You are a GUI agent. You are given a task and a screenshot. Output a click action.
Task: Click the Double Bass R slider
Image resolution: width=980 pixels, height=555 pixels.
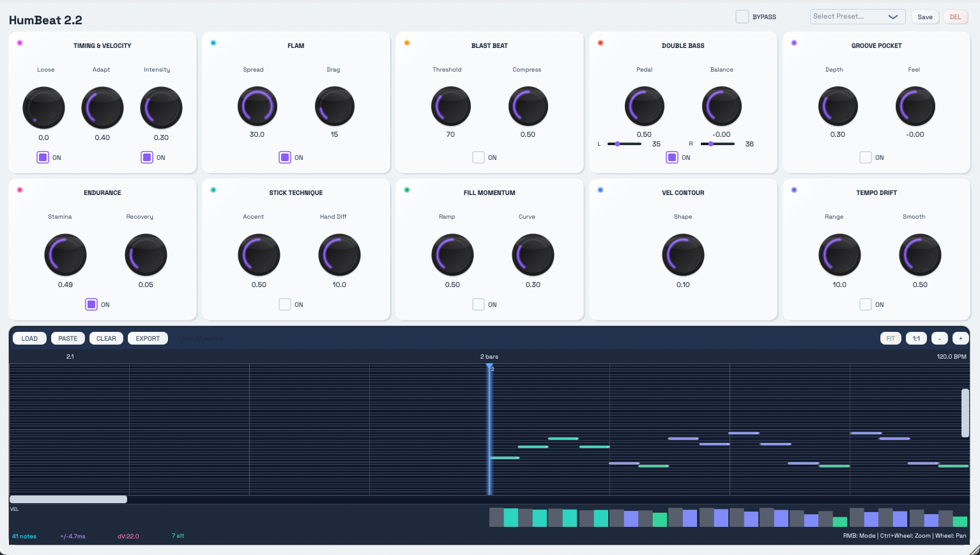[717, 144]
